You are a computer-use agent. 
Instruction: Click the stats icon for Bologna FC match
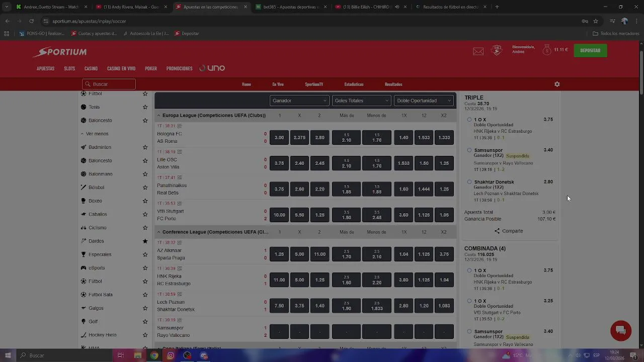coord(180,126)
